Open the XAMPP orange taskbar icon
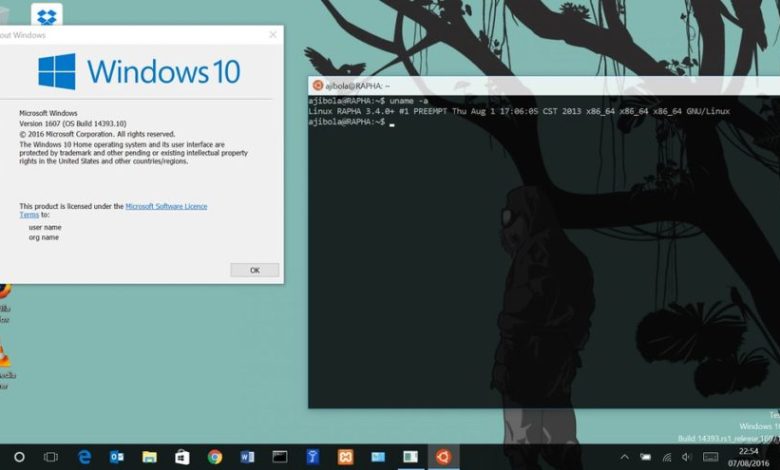 pyautogui.click(x=345, y=457)
